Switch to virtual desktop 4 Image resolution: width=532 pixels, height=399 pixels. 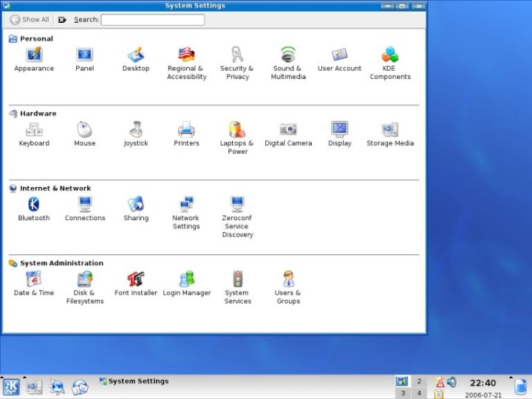(x=419, y=393)
